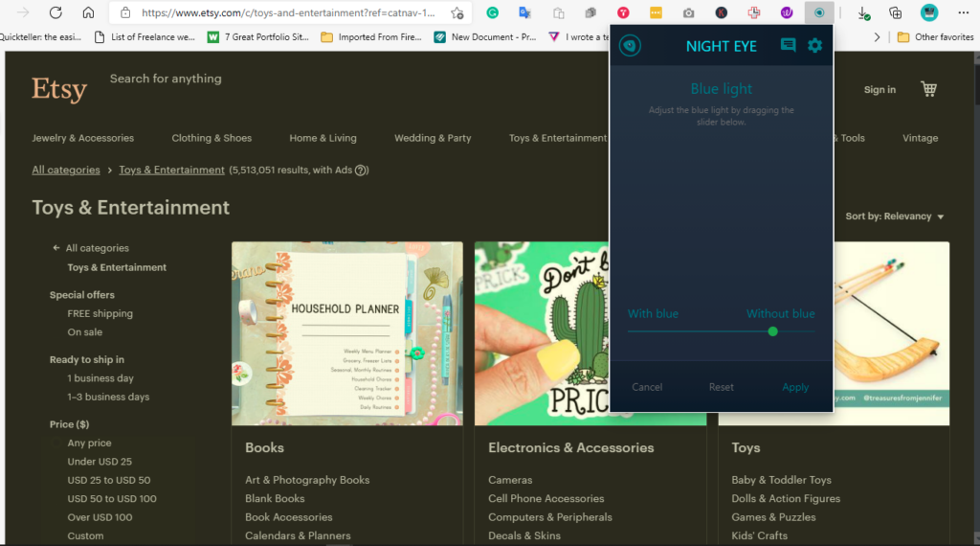The width and height of the screenshot is (980, 546).
Task: Open the Collections icon in toolbar
Action: (x=895, y=12)
